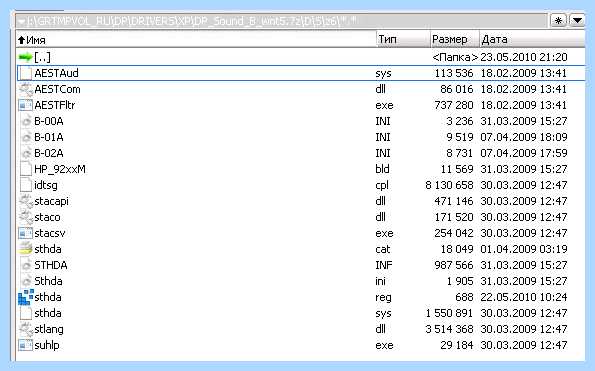595x371 pixels.
Task: Click the settings file icon of B-00A
Action: tap(26, 121)
